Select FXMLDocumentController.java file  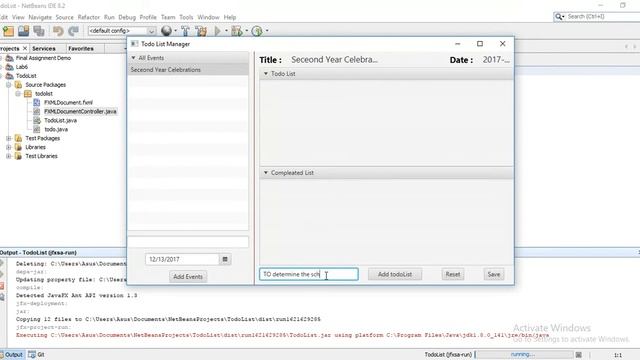click(80, 111)
